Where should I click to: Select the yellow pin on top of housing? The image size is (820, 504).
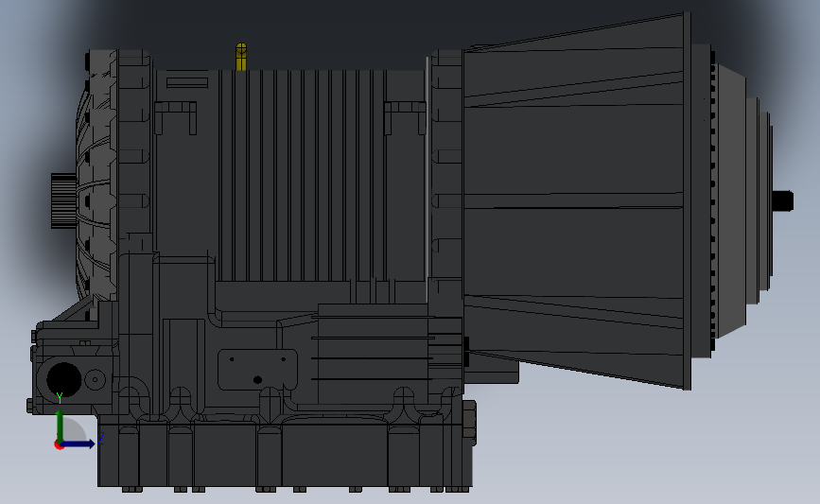(x=241, y=57)
